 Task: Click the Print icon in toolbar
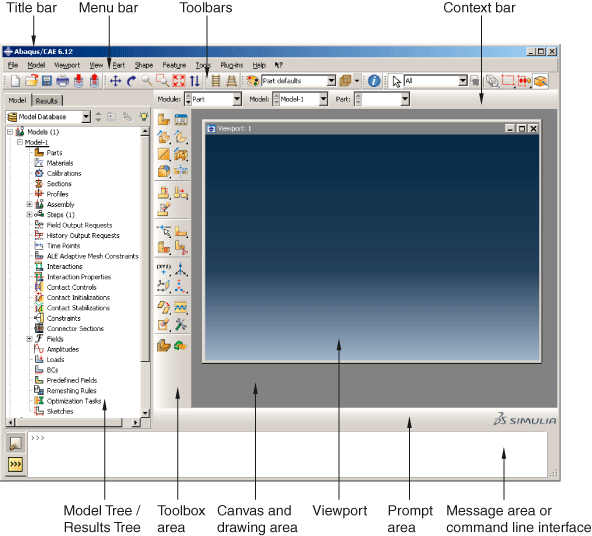pos(62,81)
